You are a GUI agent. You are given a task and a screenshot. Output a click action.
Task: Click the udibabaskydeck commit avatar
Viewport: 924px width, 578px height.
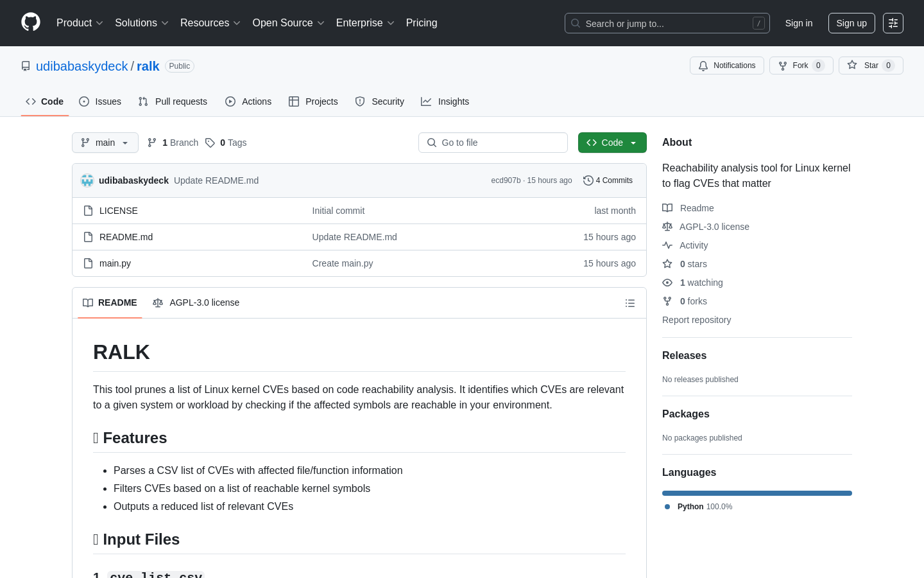(x=87, y=180)
